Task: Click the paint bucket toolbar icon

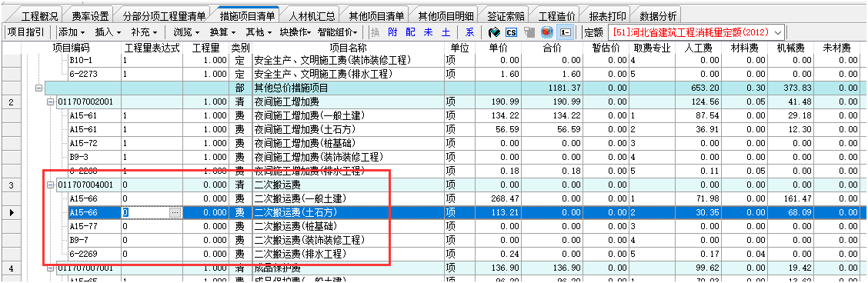Action: (x=494, y=32)
